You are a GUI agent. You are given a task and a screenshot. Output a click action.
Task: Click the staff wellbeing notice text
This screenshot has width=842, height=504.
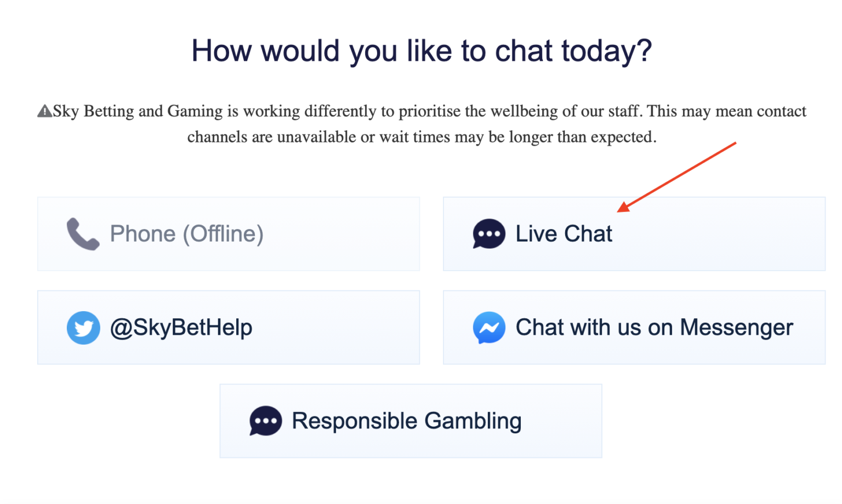421,123
